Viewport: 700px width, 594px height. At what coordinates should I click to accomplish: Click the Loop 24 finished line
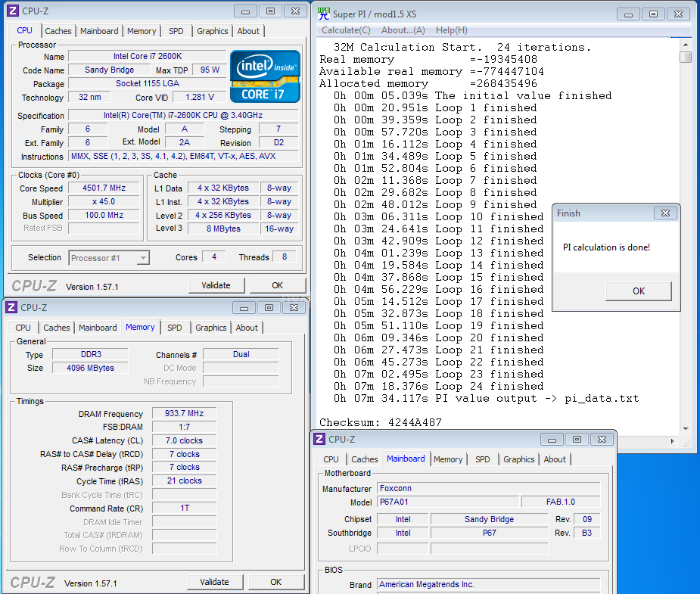click(438, 387)
